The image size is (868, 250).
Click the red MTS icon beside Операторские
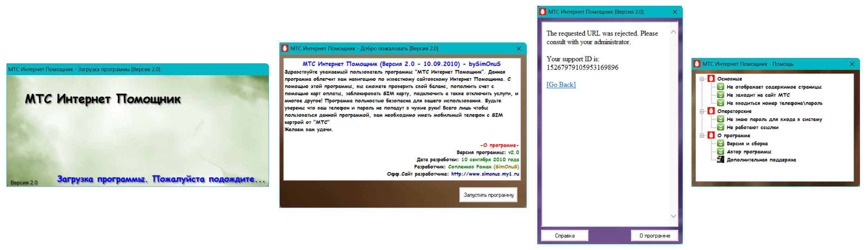pos(711,111)
